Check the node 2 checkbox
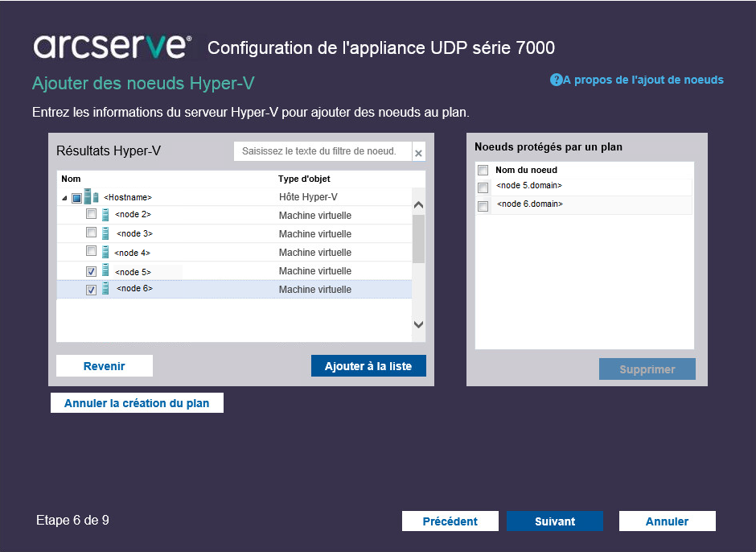 91,214
